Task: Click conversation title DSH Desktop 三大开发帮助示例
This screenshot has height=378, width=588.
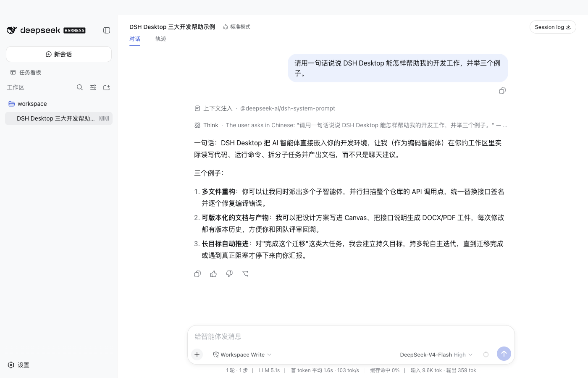Action: coord(172,27)
